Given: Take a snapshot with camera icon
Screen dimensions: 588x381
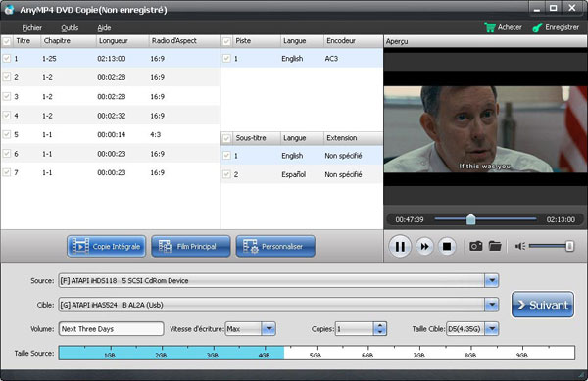Looking at the screenshot, I should click(x=476, y=246).
